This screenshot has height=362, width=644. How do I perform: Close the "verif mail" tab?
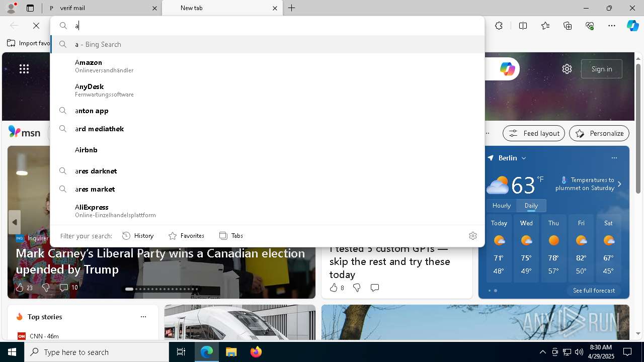[x=155, y=8]
